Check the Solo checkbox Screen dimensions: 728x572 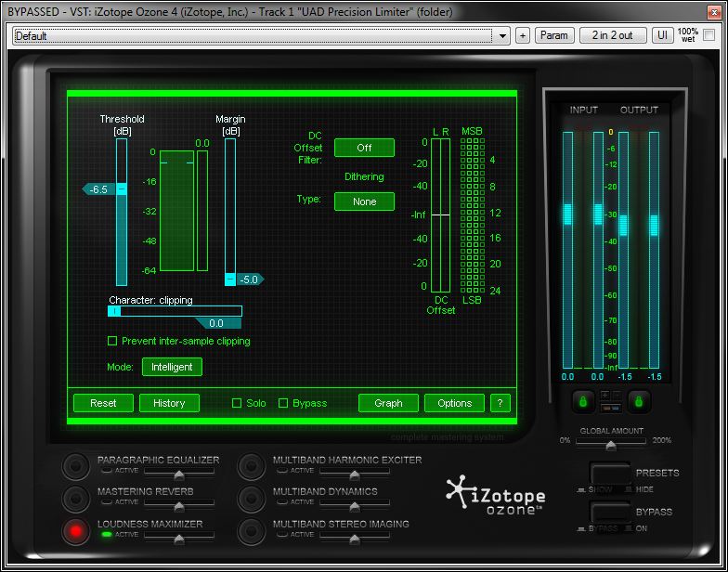(x=237, y=403)
